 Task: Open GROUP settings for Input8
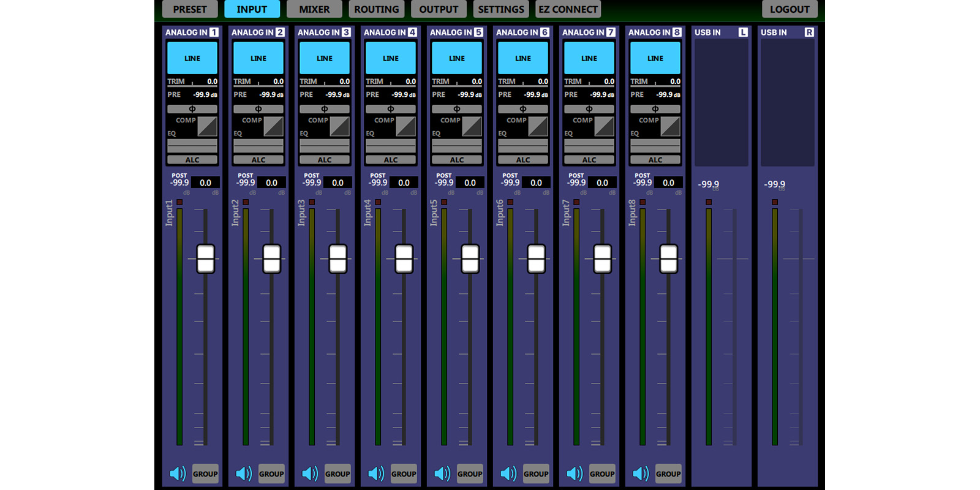click(x=668, y=473)
